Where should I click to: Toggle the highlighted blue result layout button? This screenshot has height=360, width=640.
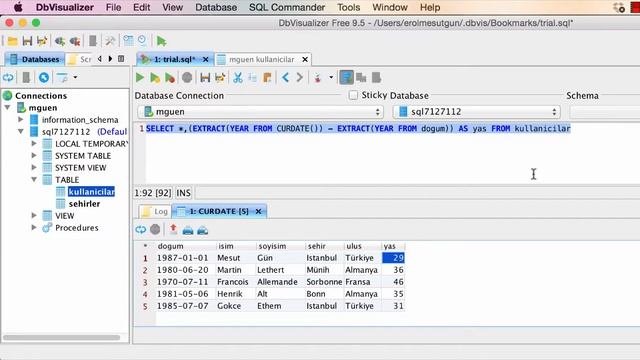click(x=347, y=77)
